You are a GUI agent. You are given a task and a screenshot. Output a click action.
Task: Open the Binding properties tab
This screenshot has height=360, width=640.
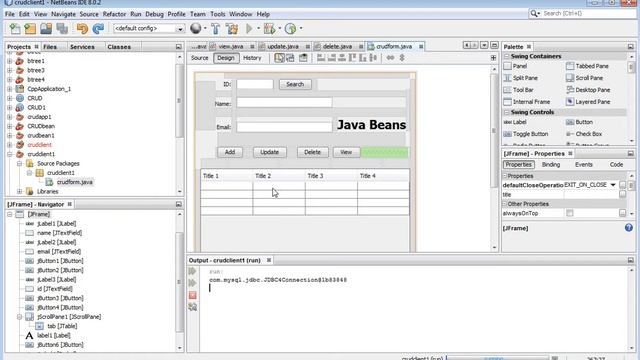551,164
